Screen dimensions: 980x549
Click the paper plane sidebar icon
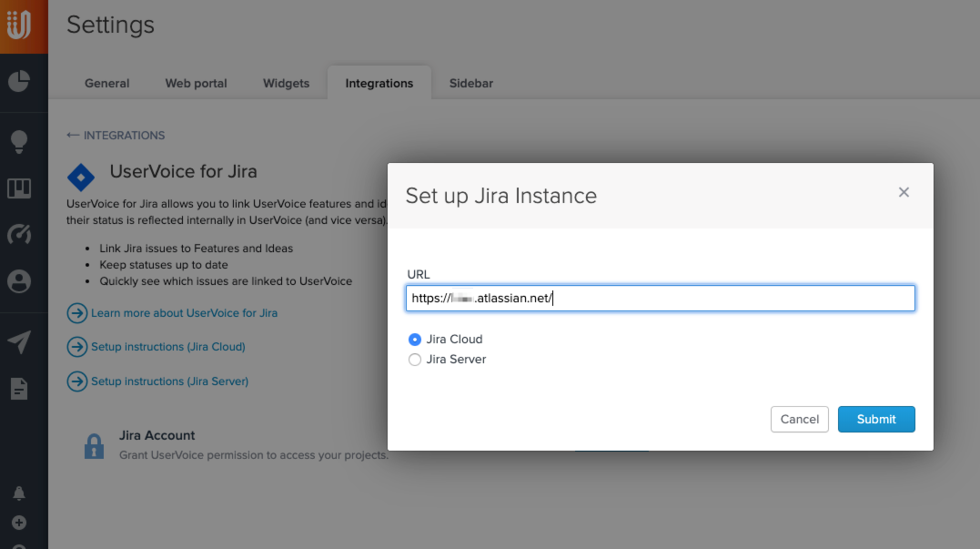coord(19,341)
